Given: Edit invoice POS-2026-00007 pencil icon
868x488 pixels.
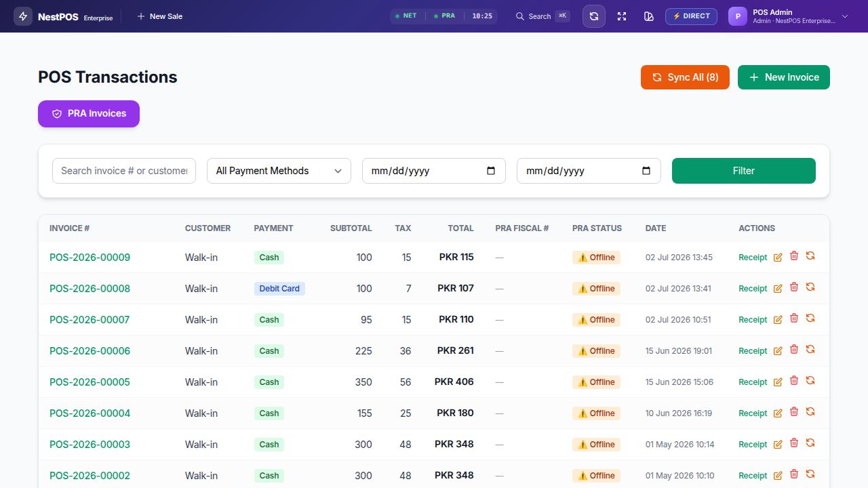Looking at the screenshot, I should (778, 320).
